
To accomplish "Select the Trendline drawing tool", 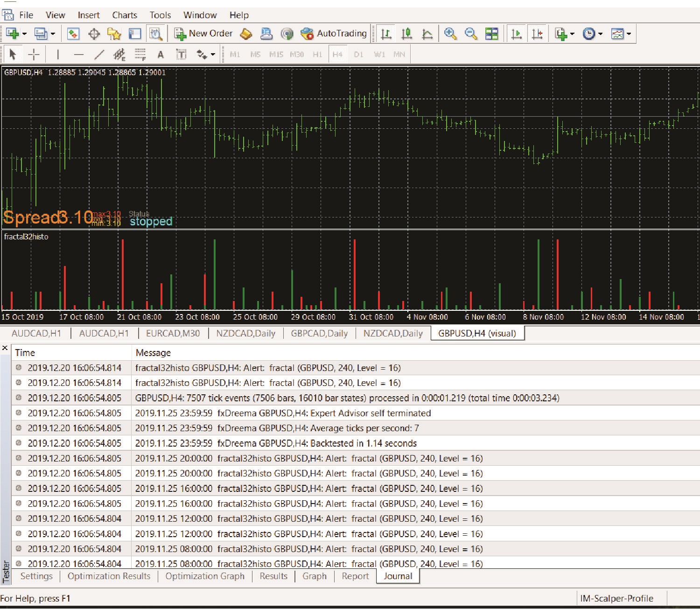I will (99, 55).
